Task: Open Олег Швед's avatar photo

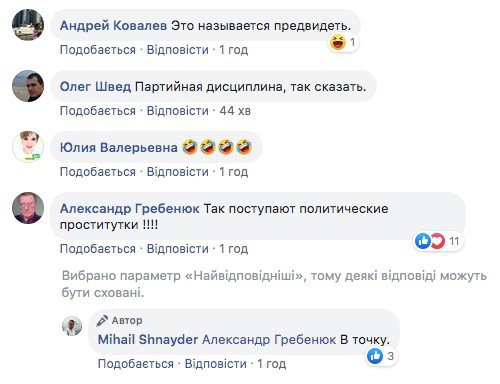Action: [x=28, y=86]
